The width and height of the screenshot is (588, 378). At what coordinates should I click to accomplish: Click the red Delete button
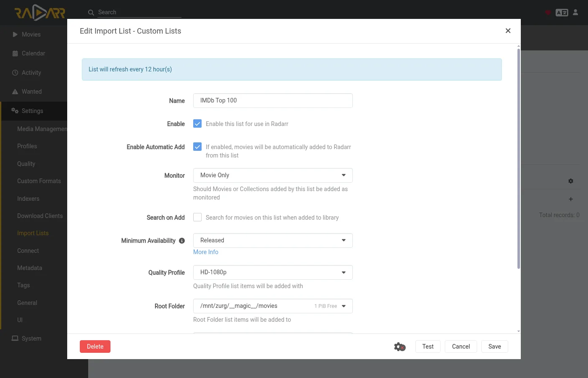pos(95,346)
